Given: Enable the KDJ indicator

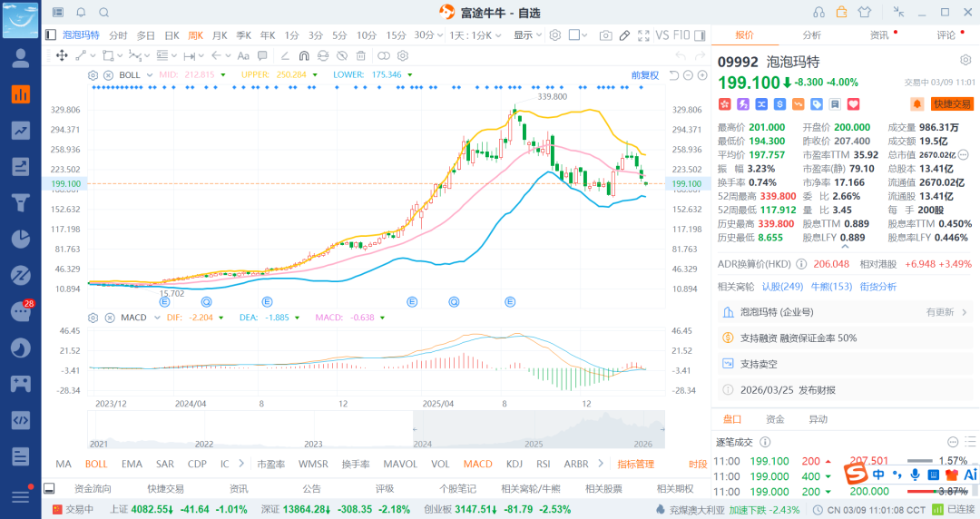Looking at the screenshot, I should [x=514, y=464].
